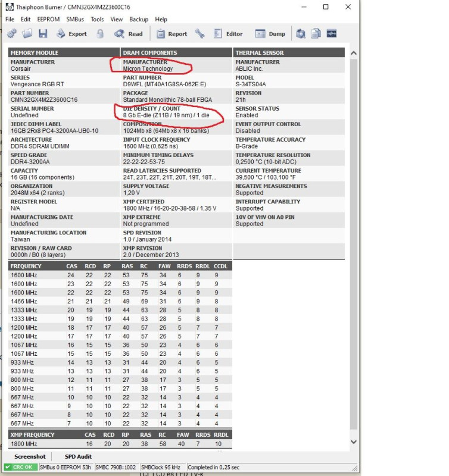Image resolution: width=449 pixels, height=476 pixels.
Task: Open the settings gears icon in toolbar
Action: pos(12,34)
